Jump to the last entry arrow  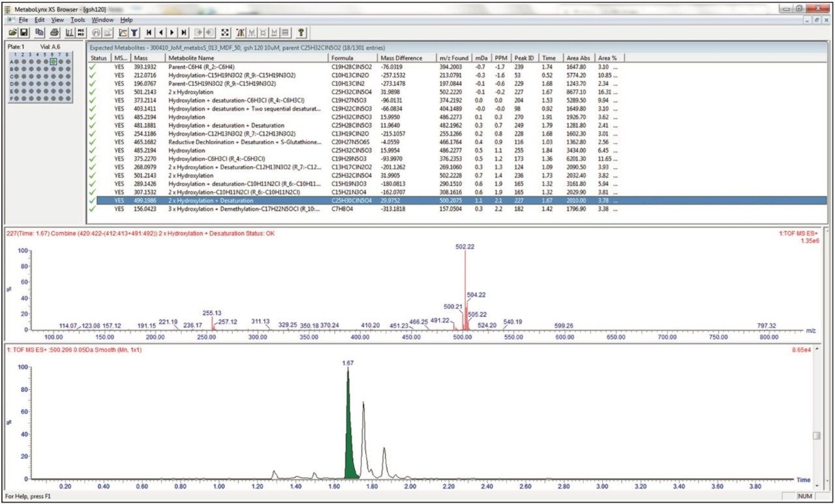pos(184,32)
